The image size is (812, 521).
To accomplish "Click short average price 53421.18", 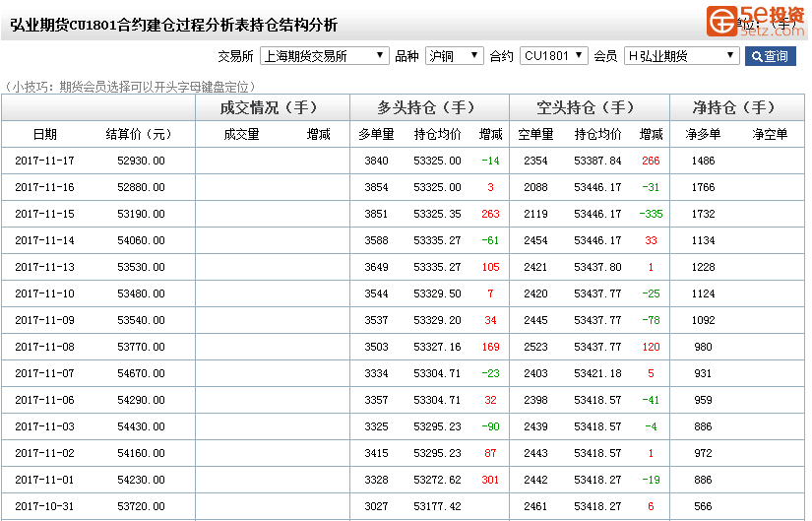I will point(597,373).
